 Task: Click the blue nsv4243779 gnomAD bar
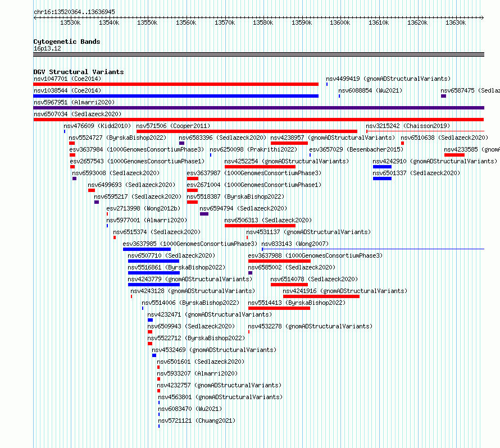tap(154, 285)
